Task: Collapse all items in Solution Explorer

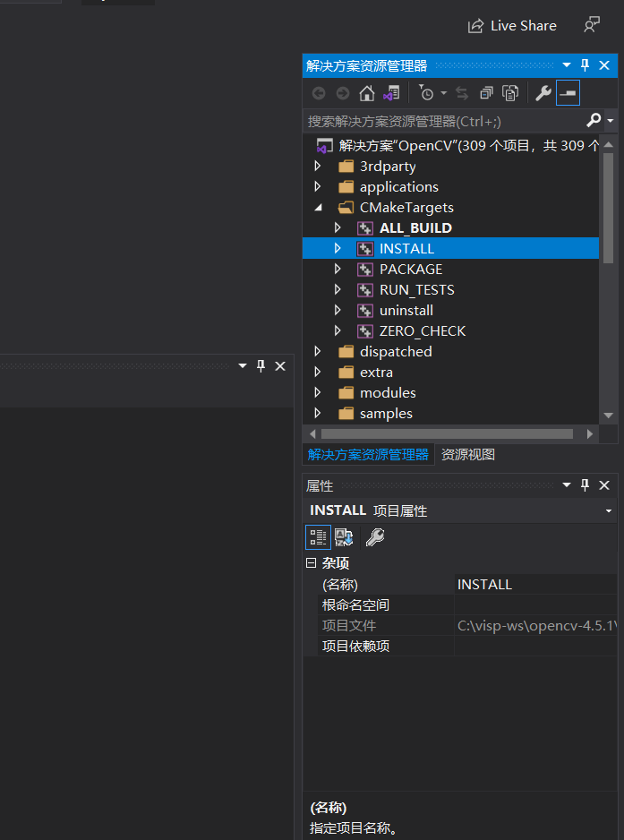Action: click(486, 94)
